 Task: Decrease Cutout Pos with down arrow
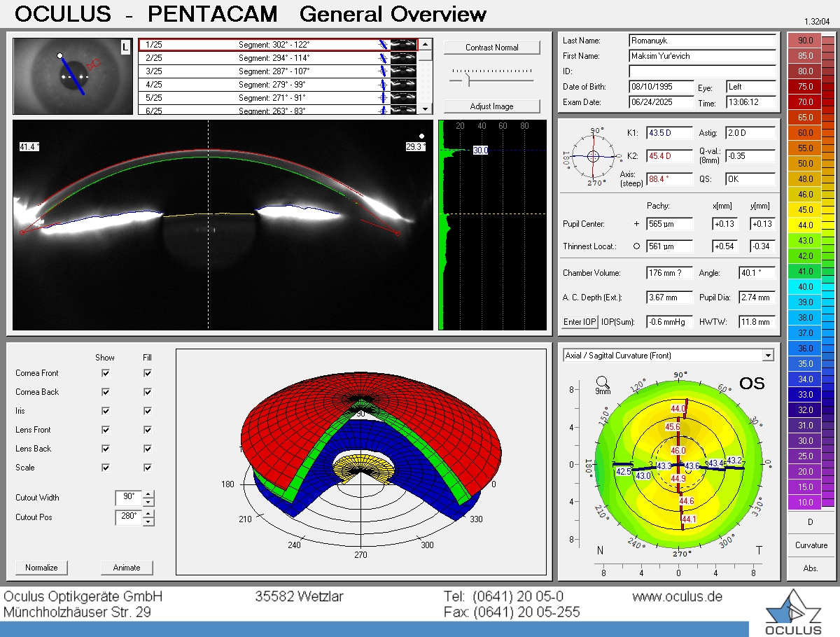tap(148, 521)
